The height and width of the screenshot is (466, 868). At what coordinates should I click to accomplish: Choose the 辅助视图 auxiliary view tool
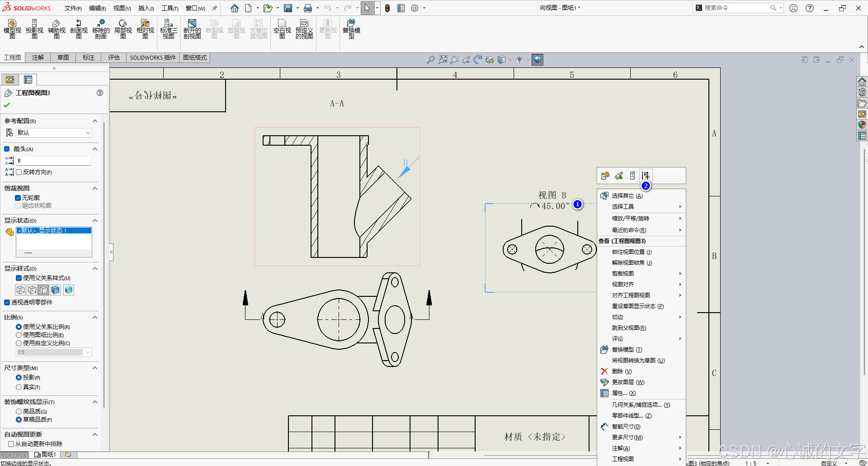pyautogui.click(x=57, y=29)
